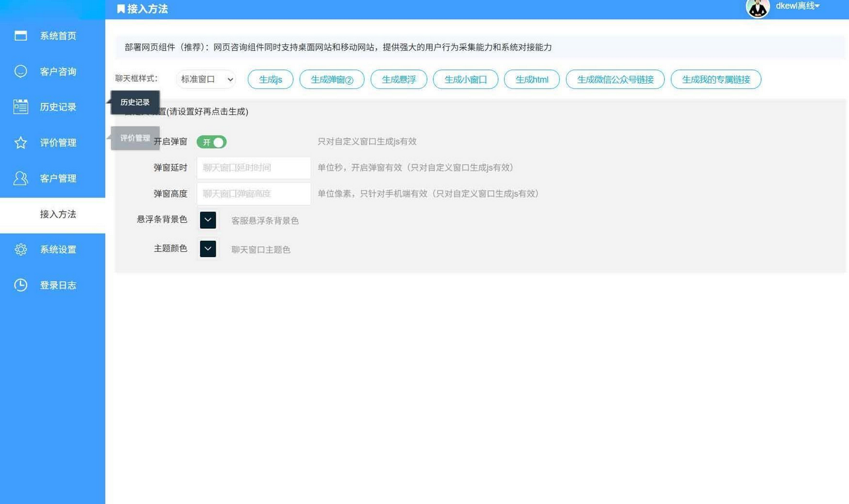Image resolution: width=849 pixels, height=504 pixels.
Task: Click the 评价管理 star icon
Action: click(20, 143)
